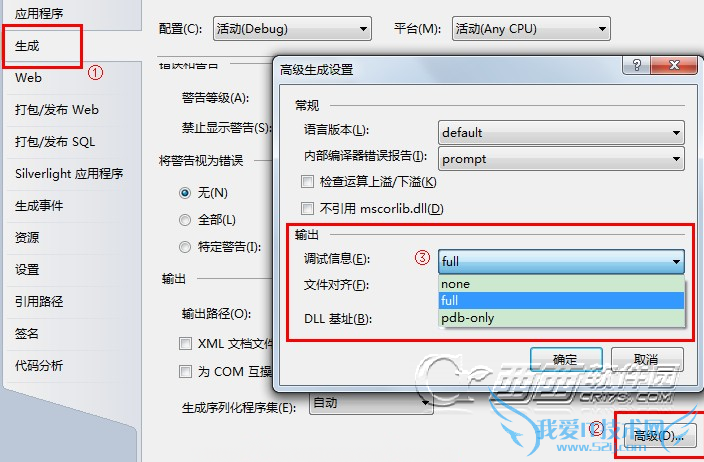Open the 生成事件 tab
The image size is (704, 462).
tap(39, 206)
